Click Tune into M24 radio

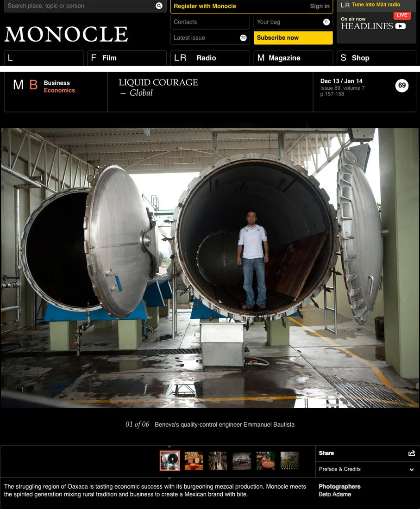(x=376, y=5)
